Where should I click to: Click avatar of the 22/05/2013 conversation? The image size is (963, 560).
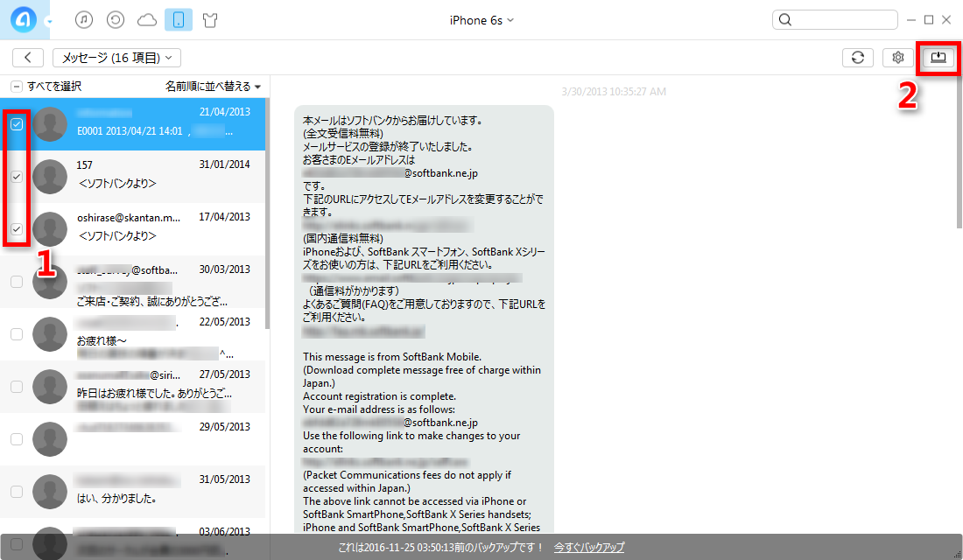pyautogui.click(x=50, y=334)
